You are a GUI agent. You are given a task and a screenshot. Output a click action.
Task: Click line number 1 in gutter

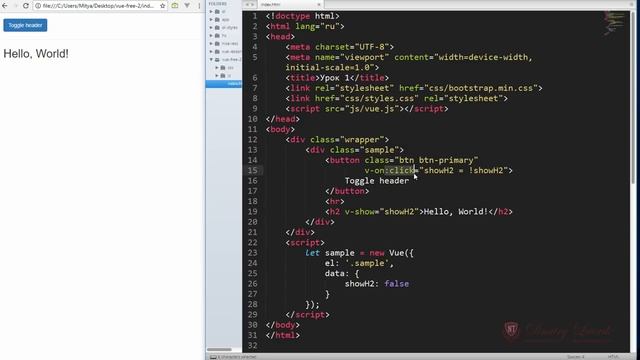click(255, 16)
